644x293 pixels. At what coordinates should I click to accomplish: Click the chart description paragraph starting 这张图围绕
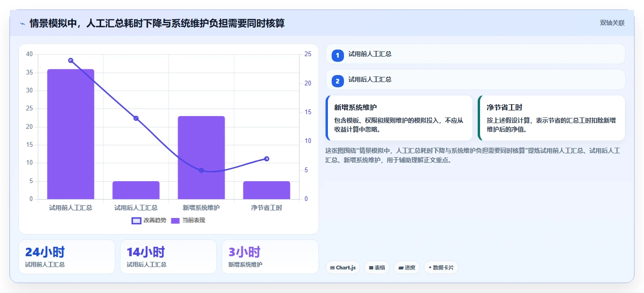coord(473,155)
